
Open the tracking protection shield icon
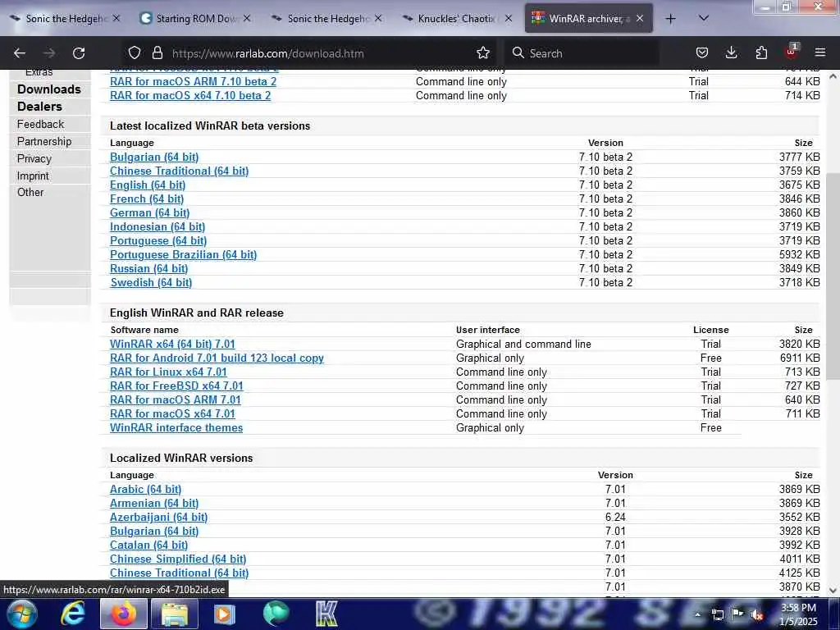[135, 52]
